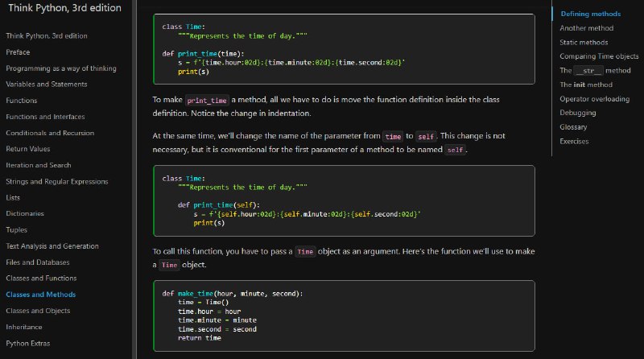The width and height of the screenshot is (644, 359).
Task: Jump to Another method section
Action: click(587, 28)
